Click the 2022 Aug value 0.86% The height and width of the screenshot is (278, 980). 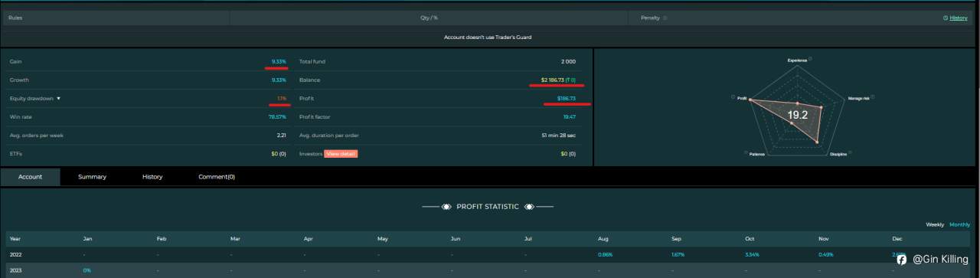(x=605, y=254)
